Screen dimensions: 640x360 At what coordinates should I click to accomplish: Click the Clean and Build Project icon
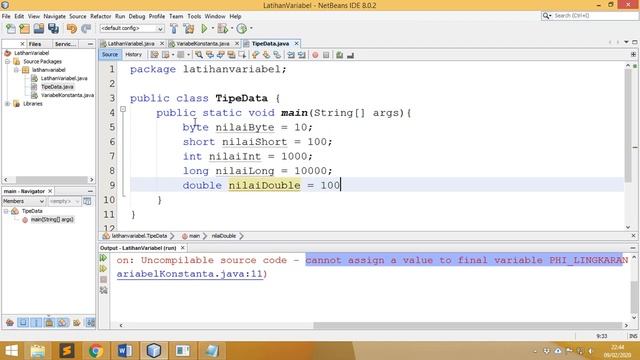click(x=189, y=29)
